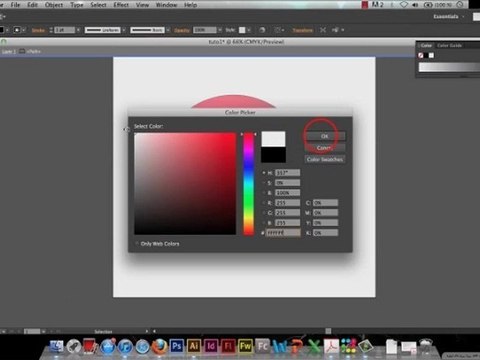The width and height of the screenshot is (480, 360).
Task: Open Microsoft Word from the Dock
Action: (280, 347)
